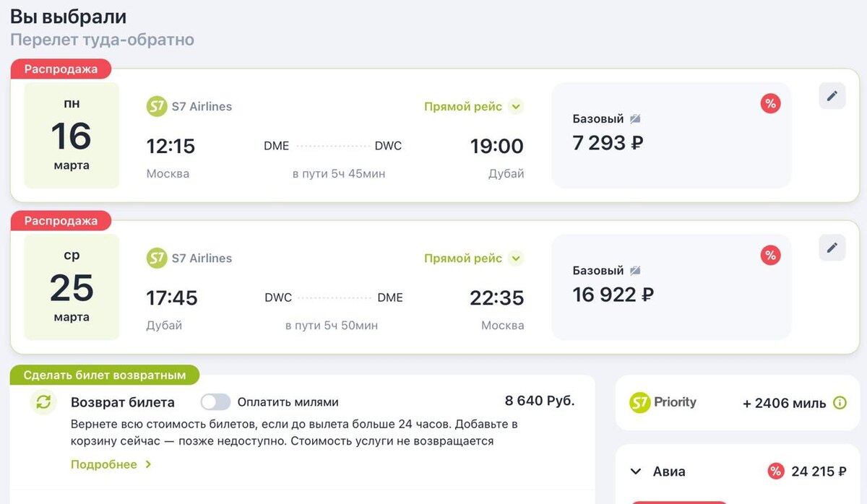Click the Сделать билет возвратным label

tap(105, 375)
